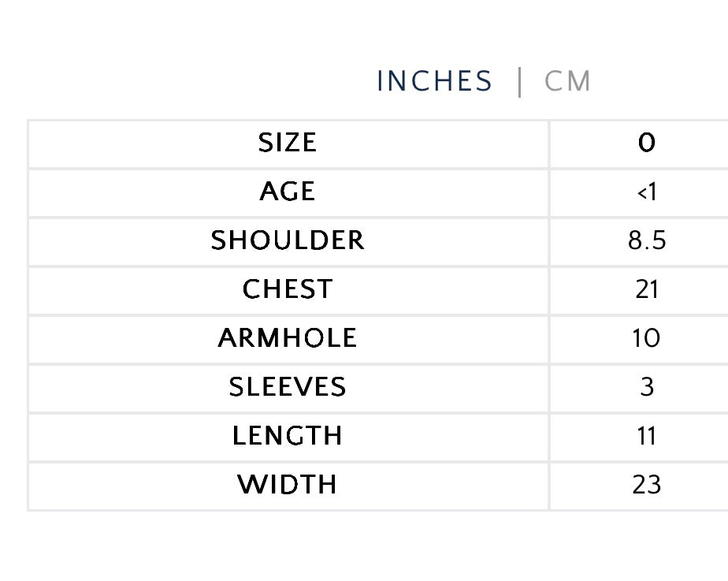The width and height of the screenshot is (728, 581).
Task: Switch size chart to CM
Action: click(x=567, y=81)
